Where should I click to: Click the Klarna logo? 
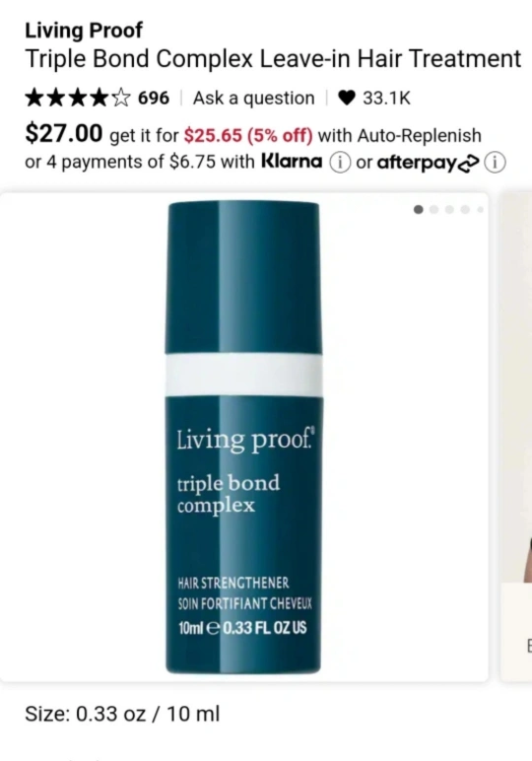(292, 161)
